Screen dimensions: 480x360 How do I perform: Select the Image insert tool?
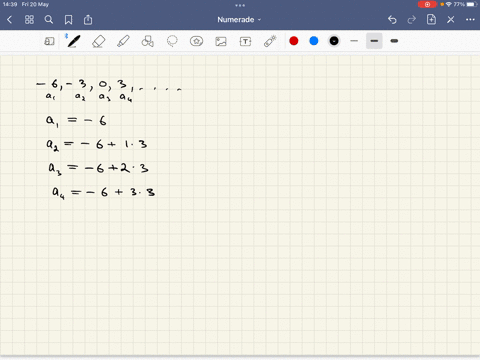tap(221, 41)
